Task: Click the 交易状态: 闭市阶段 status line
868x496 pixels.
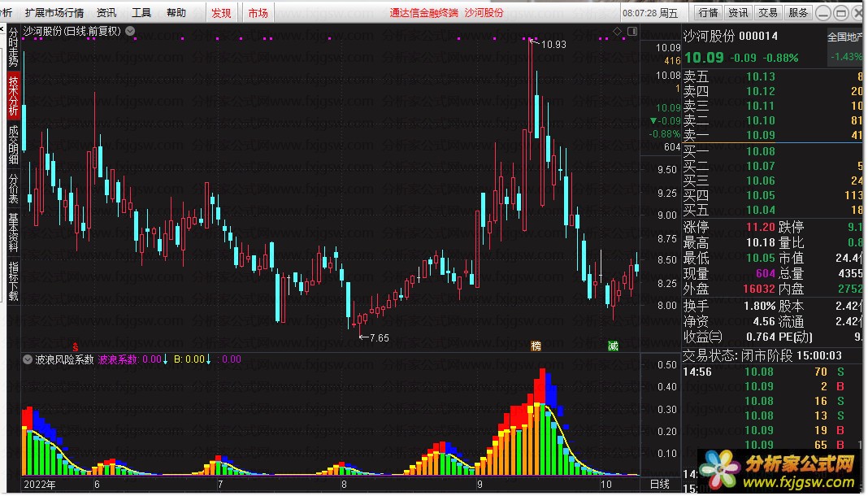Action: tap(762, 355)
